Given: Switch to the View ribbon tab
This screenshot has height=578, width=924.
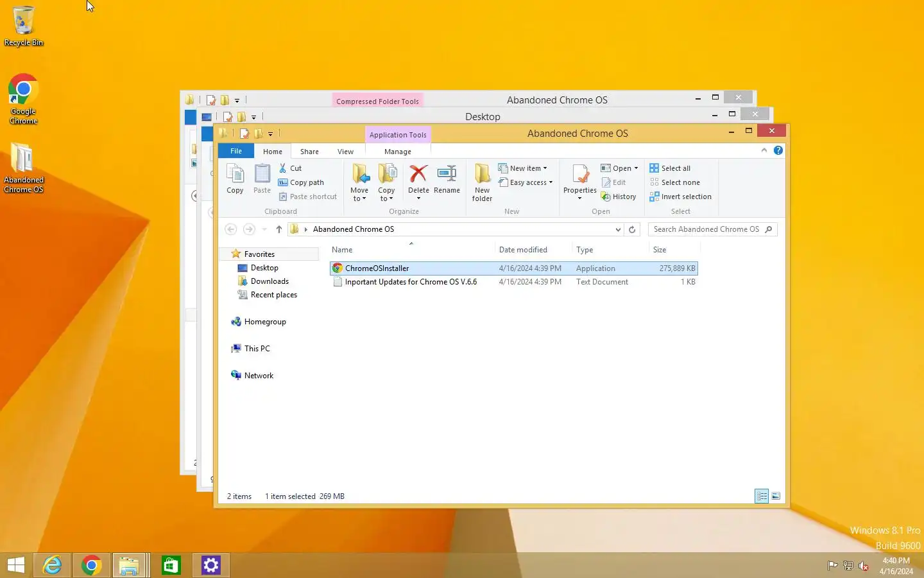Looking at the screenshot, I should point(345,152).
